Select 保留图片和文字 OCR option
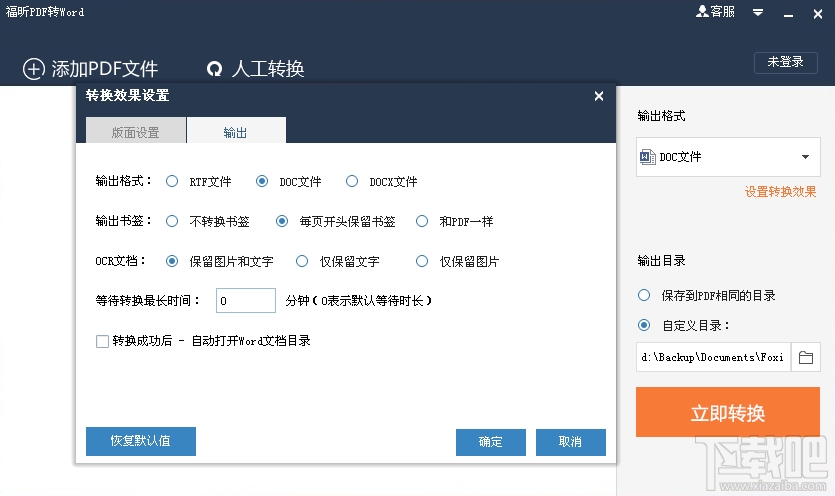835x496 pixels. coord(172,261)
